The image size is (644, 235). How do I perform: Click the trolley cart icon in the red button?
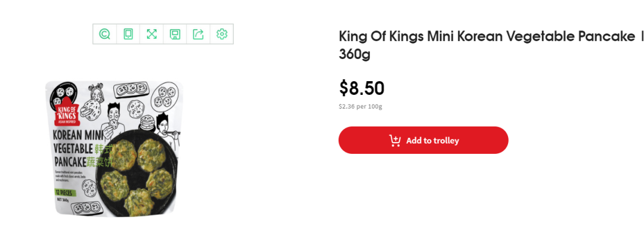395,141
